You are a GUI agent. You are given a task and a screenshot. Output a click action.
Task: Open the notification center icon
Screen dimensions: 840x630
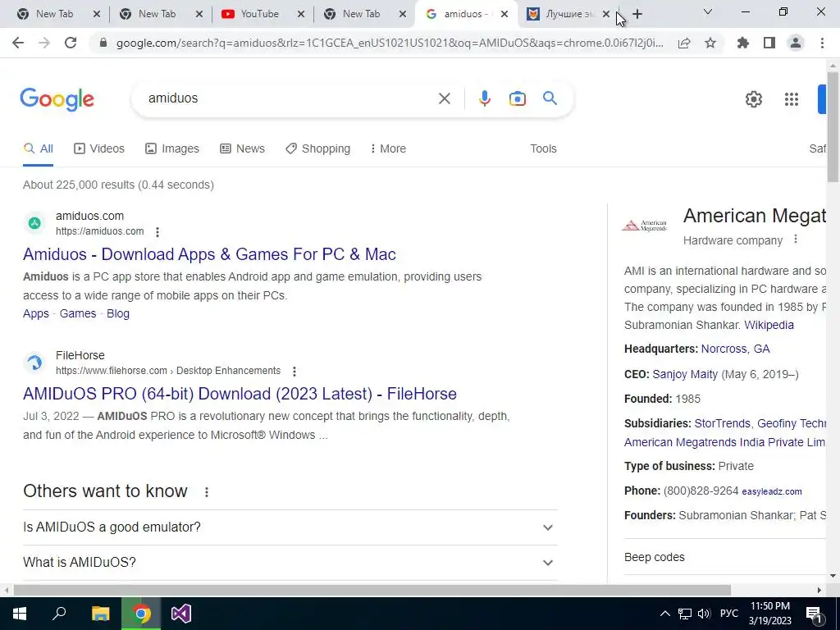[x=813, y=615]
